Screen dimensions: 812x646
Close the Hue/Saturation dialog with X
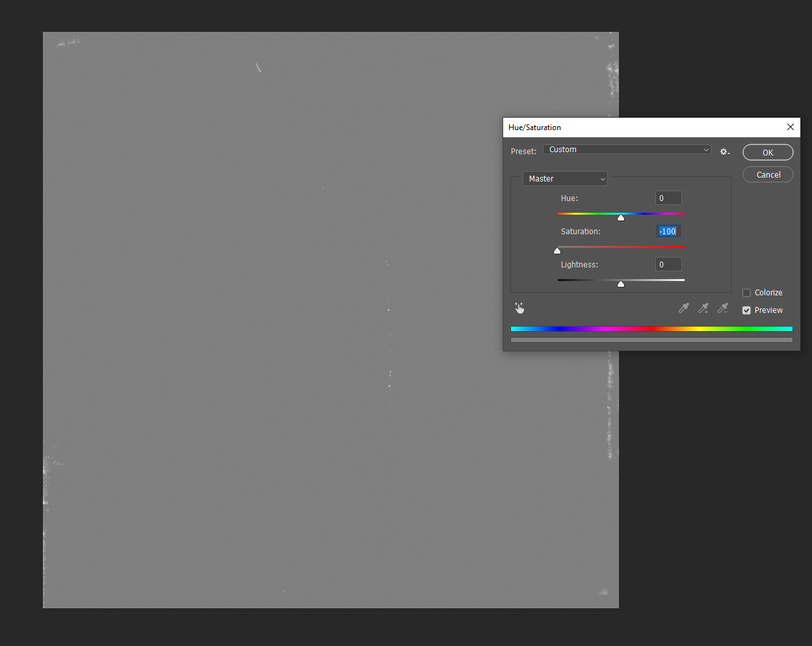790,127
